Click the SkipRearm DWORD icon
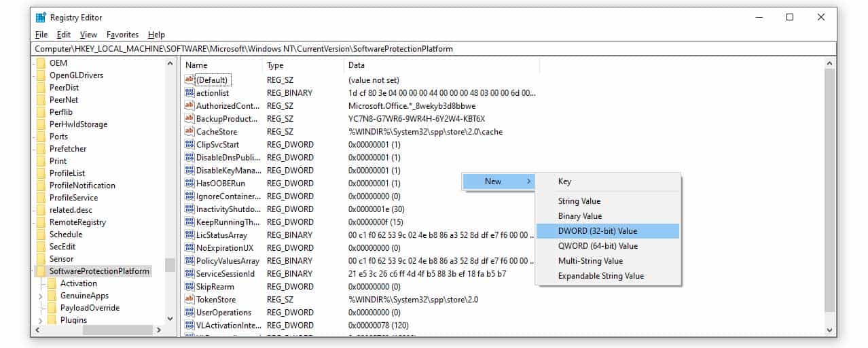 coord(189,286)
